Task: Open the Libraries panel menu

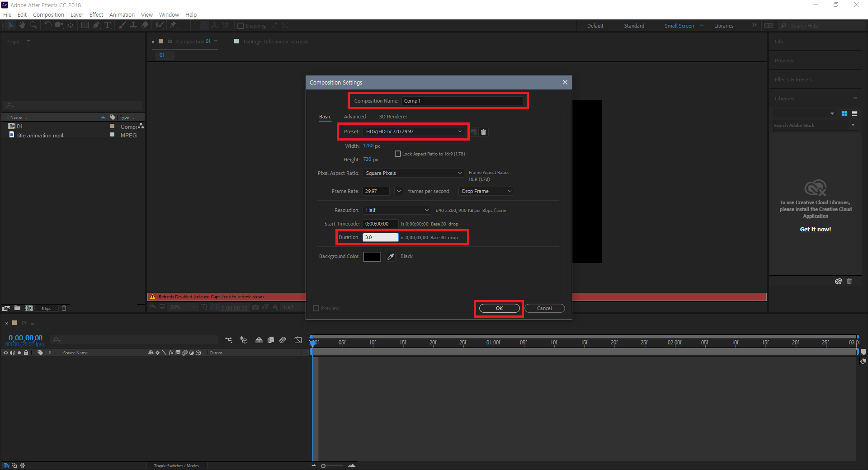Action: click(x=855, y=99)
